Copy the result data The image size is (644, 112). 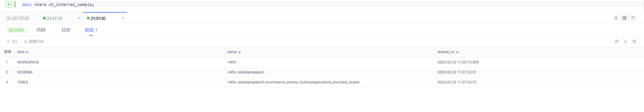[617, 41]
